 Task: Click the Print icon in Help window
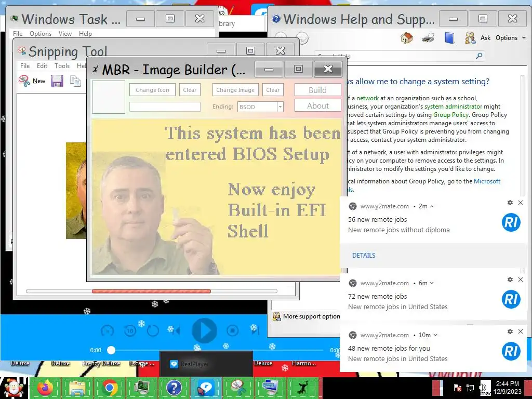point(428,37)
